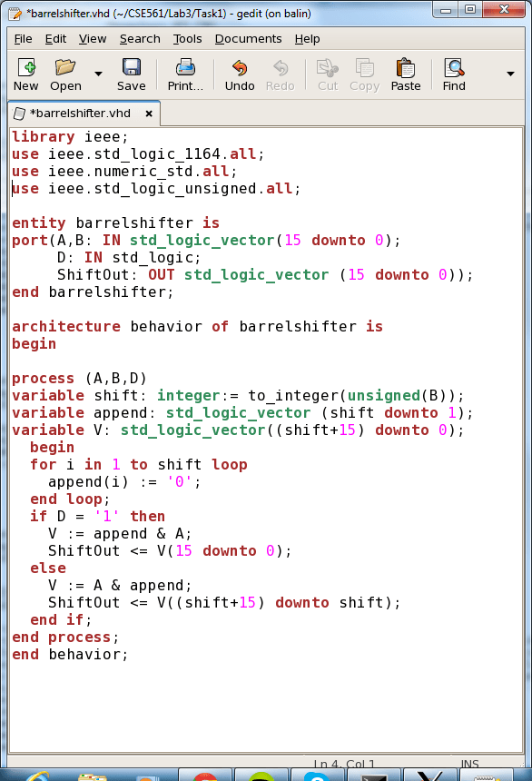Click the Print toolbar icon
Image resolution: width=532 pixels, height=781 pixels.
185,68
